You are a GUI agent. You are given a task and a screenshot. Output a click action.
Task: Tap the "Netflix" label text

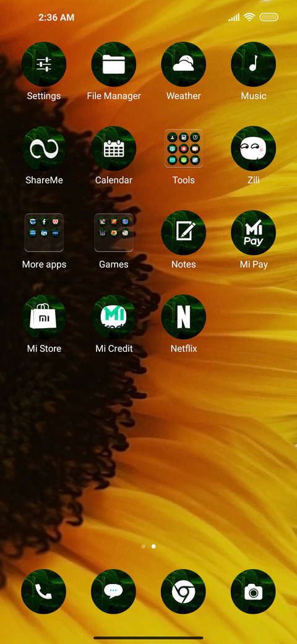pos(183,349)
